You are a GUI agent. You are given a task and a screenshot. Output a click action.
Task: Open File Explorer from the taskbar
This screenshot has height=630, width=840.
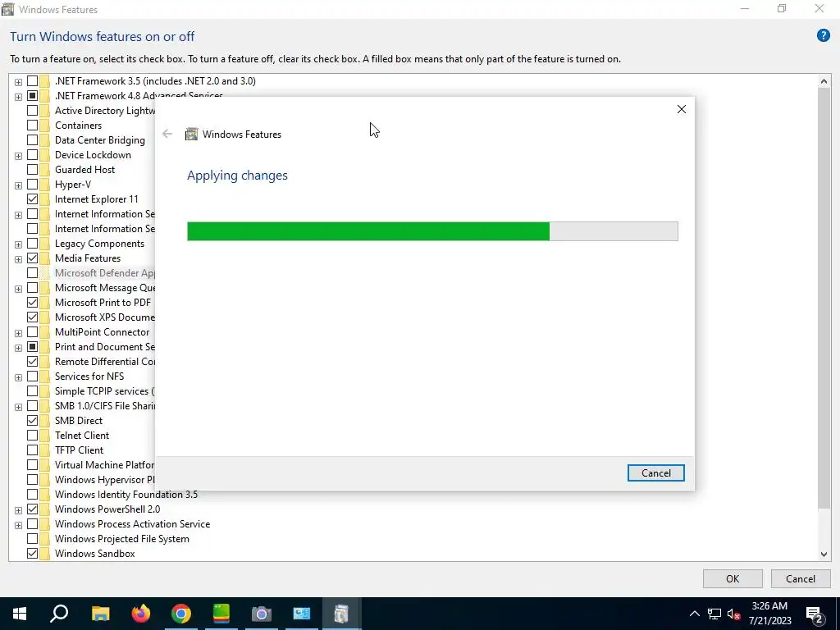pyautogui.click(x=100, y=614)
